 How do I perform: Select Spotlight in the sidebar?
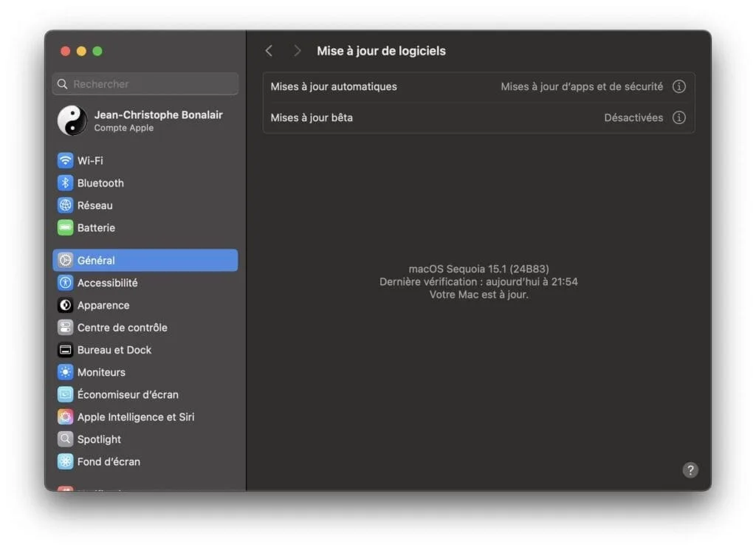[99, 439]
